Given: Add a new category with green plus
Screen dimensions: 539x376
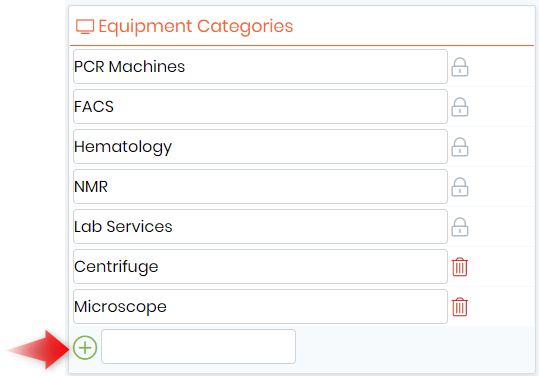Looking at the screenshot, I should tap(85, 347).
